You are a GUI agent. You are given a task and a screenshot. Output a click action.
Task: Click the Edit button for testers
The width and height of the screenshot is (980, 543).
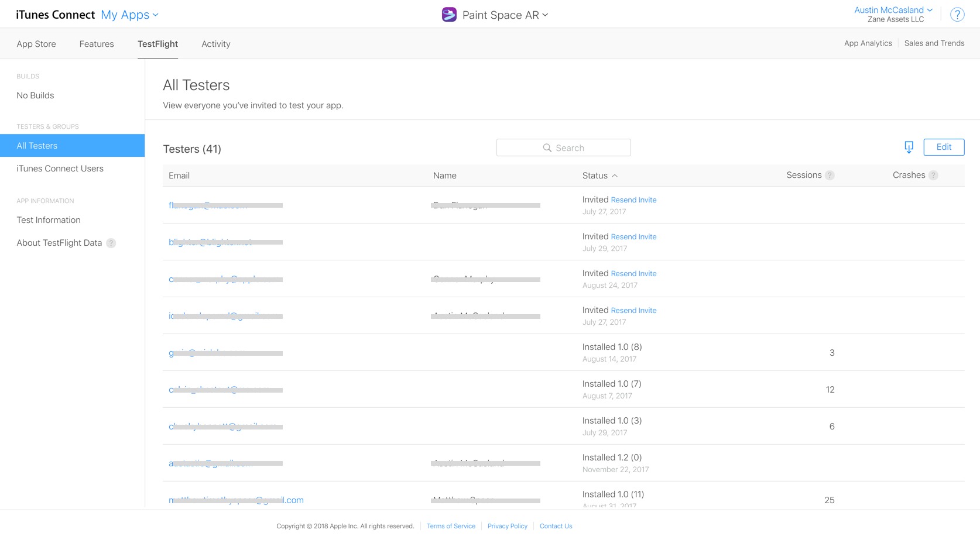click(x=943, y=147)
